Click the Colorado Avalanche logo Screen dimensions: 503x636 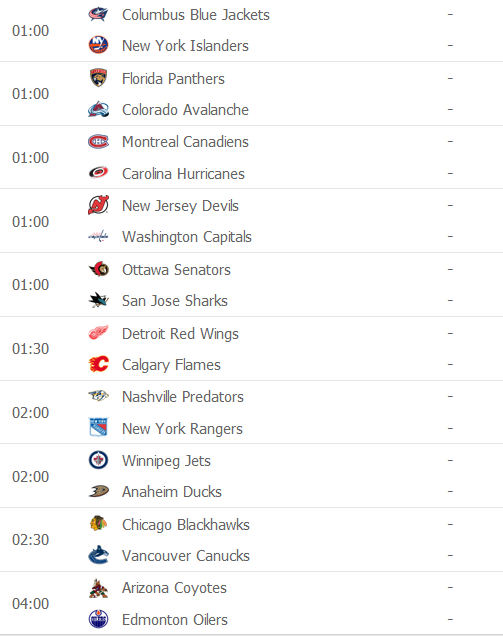[x=98, y=109]
